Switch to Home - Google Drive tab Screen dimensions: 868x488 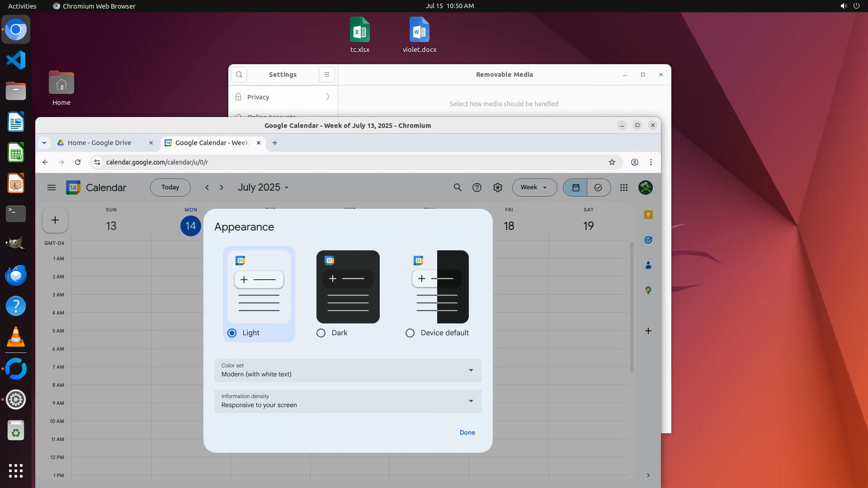point(99,143)
